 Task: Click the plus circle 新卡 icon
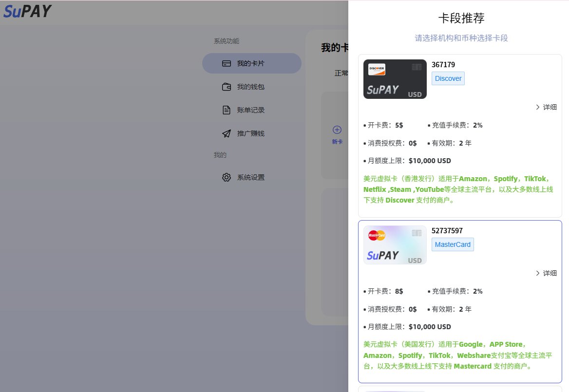337,130
